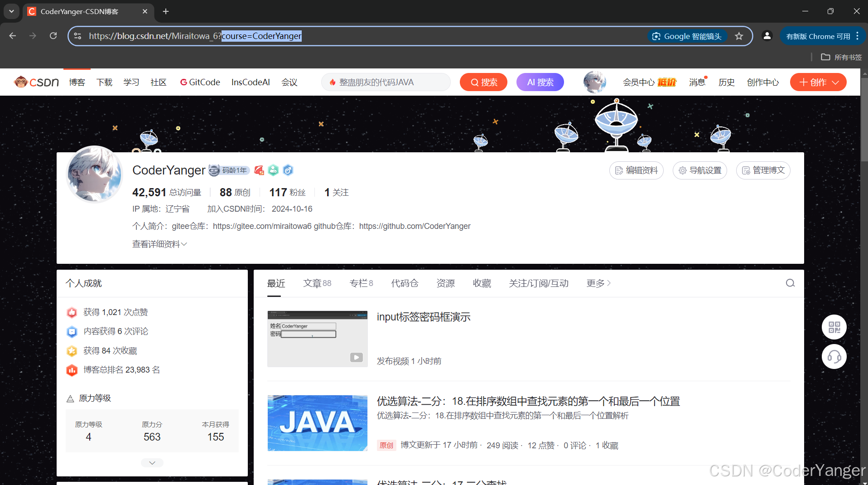Screen dimensions: 868x485
Task: Click the 编辑资料 button
Action: click(x=637, y=170)
